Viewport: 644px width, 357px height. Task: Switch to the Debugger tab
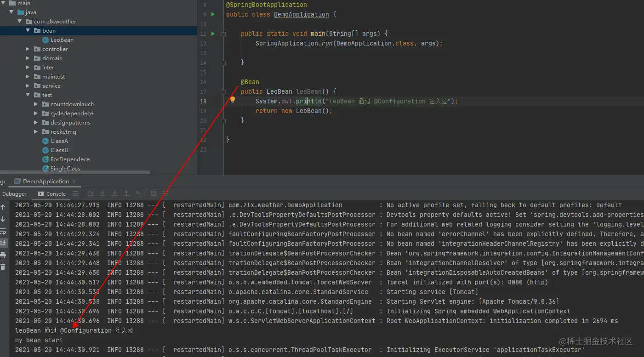click(14, 194)
